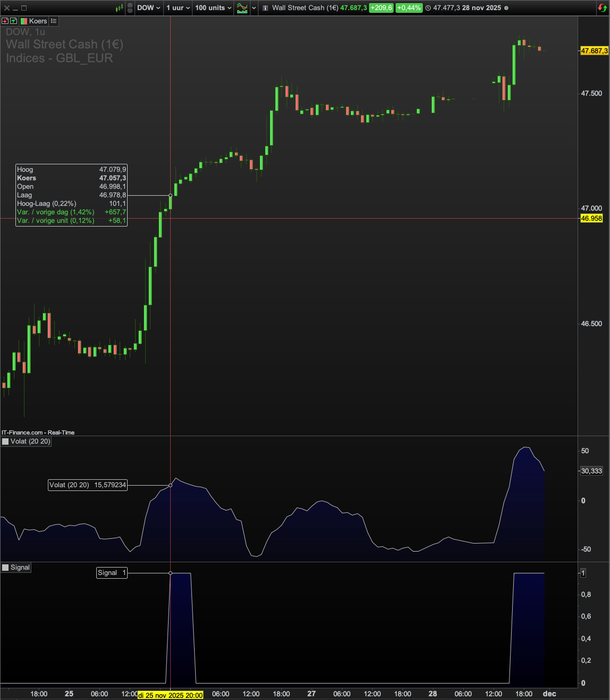Click the date '28 nov 2025' in header
Screen dimensions: 610x700
pos(482,8)
